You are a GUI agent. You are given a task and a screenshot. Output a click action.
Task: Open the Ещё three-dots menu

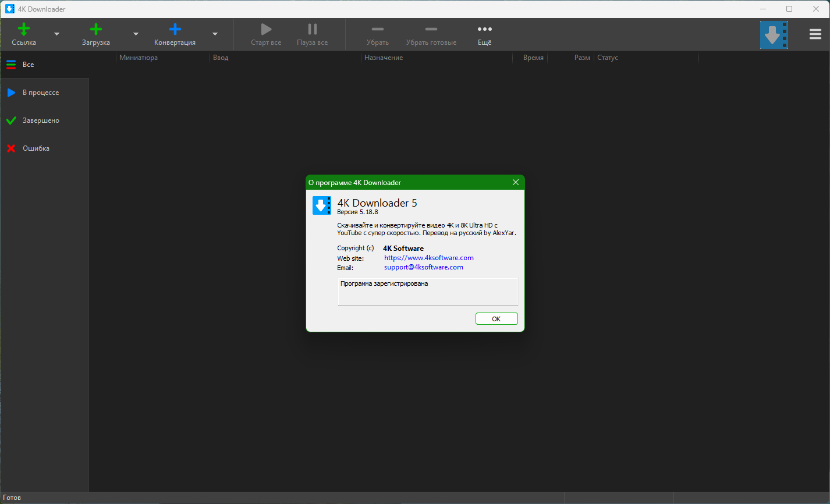pos(484,30)
